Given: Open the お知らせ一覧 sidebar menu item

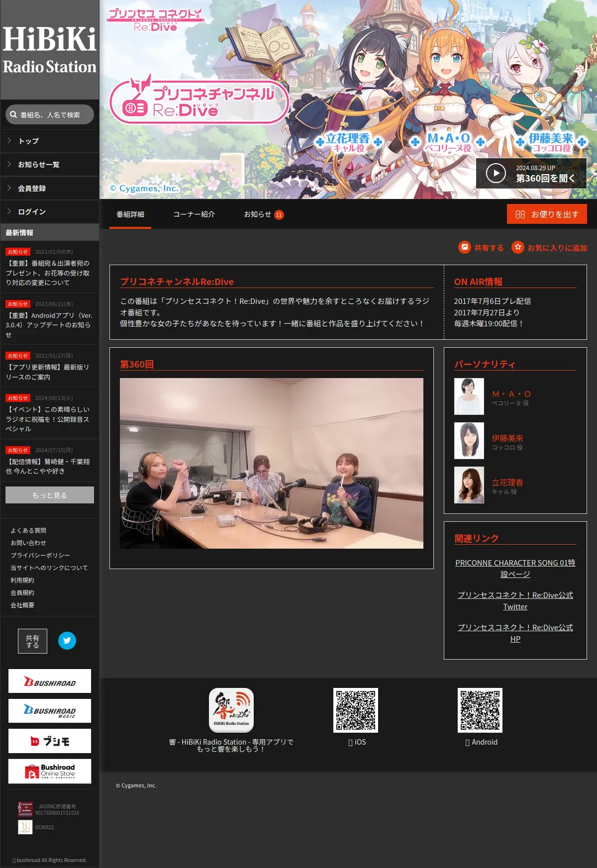Looking at the screenshot, I should (50, 165).
